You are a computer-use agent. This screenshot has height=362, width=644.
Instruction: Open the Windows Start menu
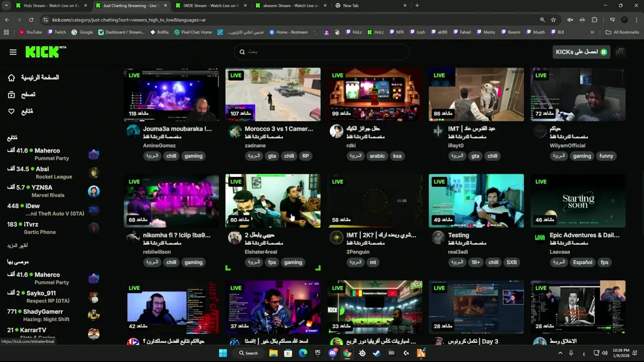[223, 353]
